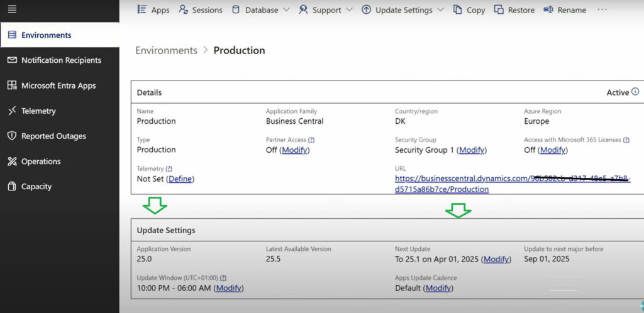Click the Restore toolbar label
Screen dimensions: 644x313
[x=521, y=10]
